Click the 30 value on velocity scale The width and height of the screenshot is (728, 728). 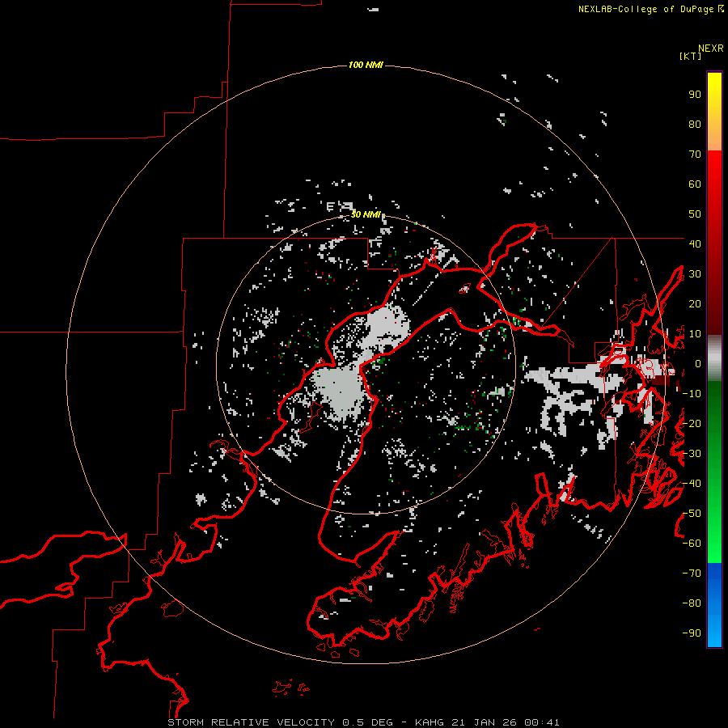(695, 274)
